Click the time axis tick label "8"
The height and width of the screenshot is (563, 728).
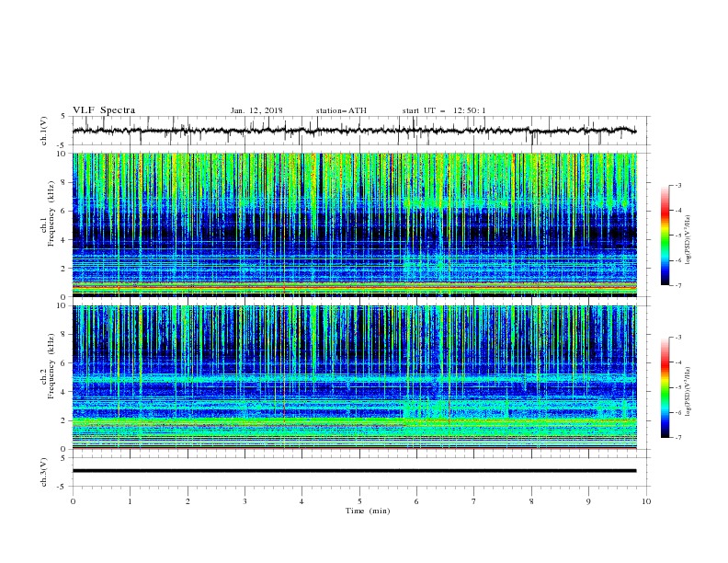point(531,501)
